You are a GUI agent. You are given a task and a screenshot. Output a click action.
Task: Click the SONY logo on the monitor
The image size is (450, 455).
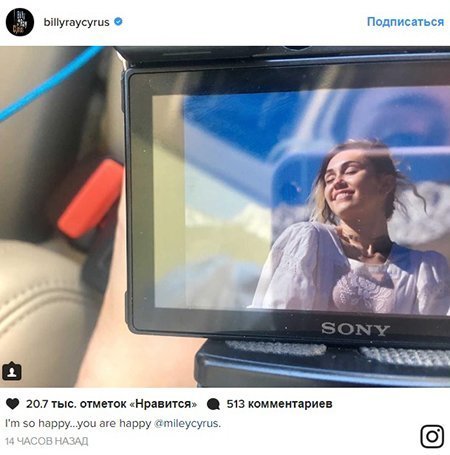point(355,329)
